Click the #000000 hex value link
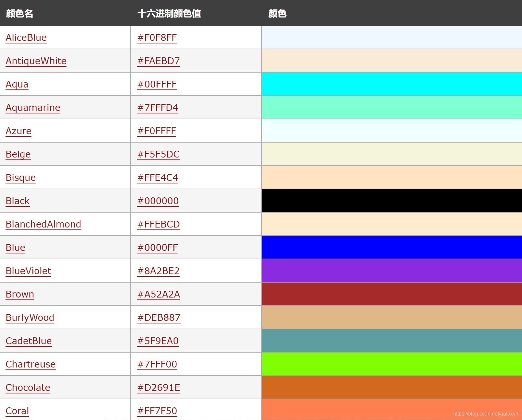This screenshot has height=420, width=522. coord(158,201)
